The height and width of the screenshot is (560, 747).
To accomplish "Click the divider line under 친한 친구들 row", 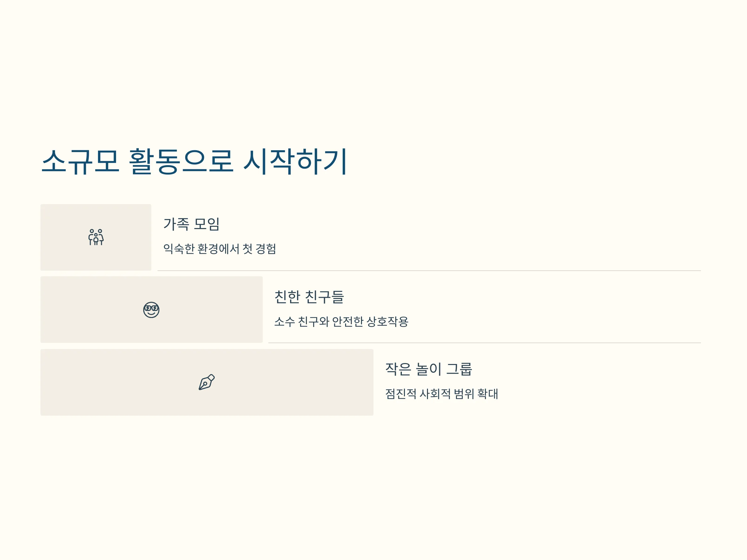I will (485, 343).
